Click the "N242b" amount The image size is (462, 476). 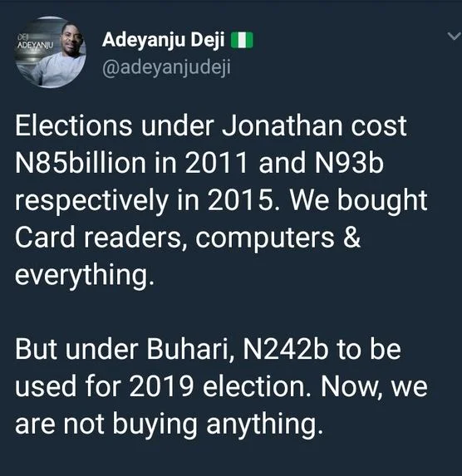pyautogui.click(x=285, y=349)
